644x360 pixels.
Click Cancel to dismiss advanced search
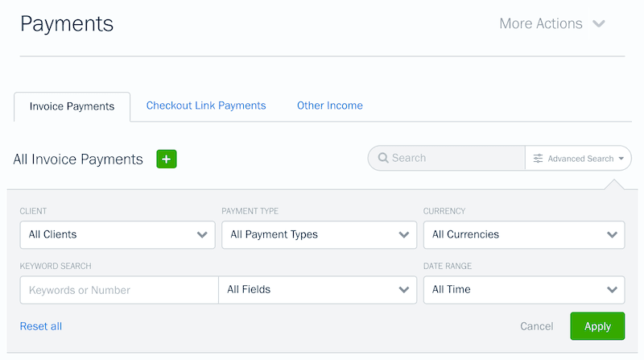536,326
